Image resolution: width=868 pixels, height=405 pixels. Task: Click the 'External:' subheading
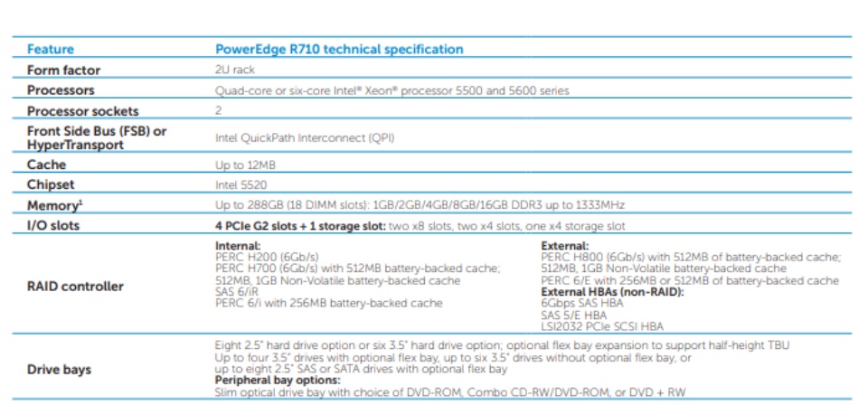564,246
